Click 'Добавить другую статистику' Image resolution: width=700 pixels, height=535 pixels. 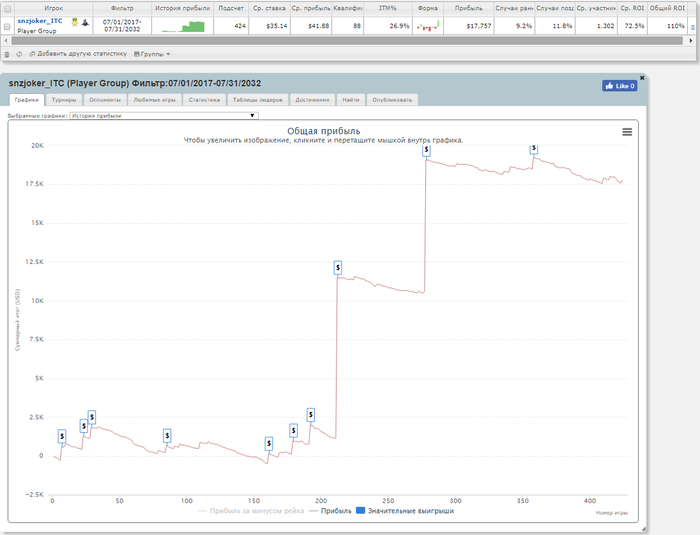tap(78, 54)
